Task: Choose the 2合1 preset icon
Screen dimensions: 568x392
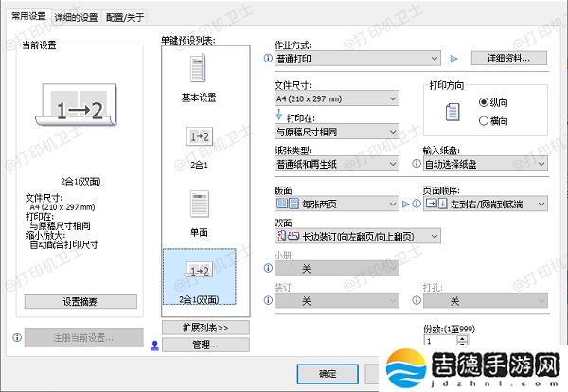Action: point(199,136)
